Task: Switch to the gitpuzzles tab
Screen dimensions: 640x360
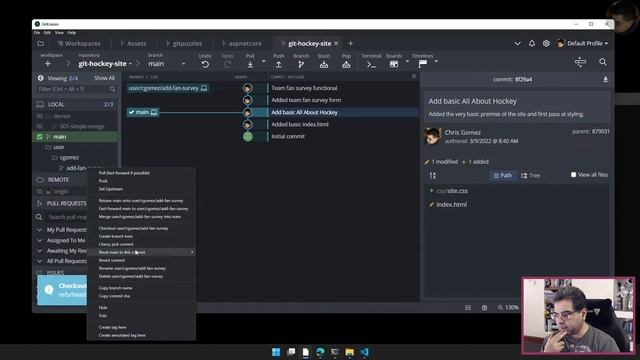Action: tap(184, 43)
